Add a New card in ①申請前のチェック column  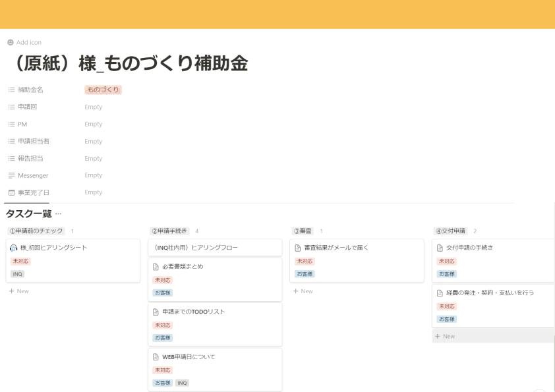pos(18,291)
